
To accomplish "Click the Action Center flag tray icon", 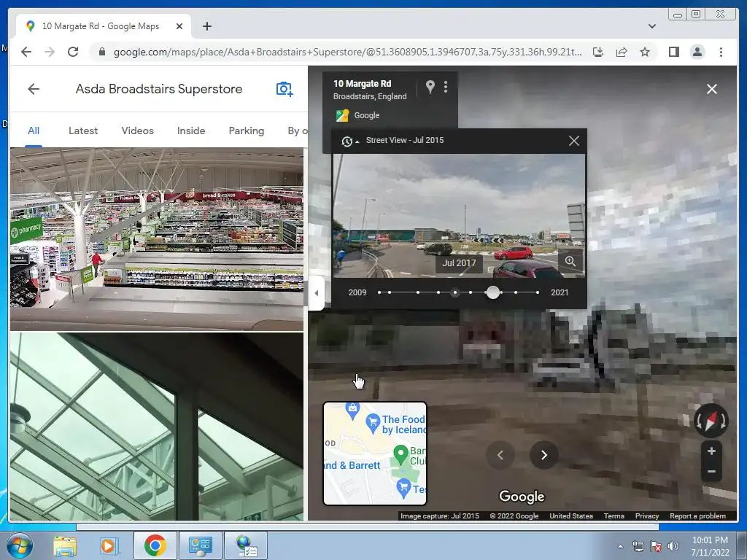I will 656,546.
